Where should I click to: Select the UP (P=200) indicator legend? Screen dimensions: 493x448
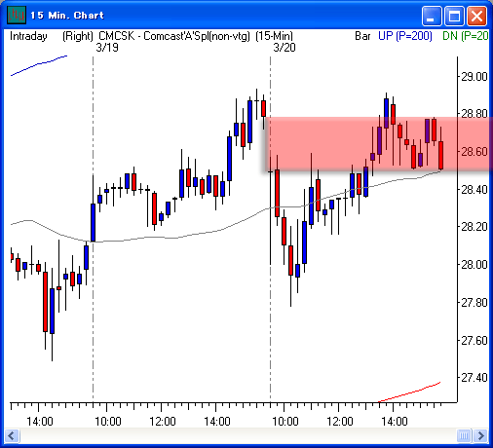(x=405, y=36)
